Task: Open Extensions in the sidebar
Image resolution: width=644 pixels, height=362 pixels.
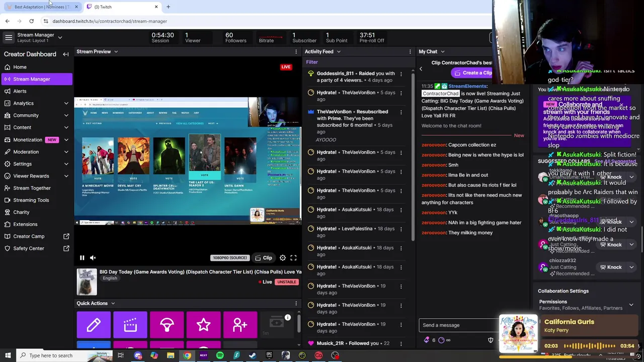Action: point(36,224)
